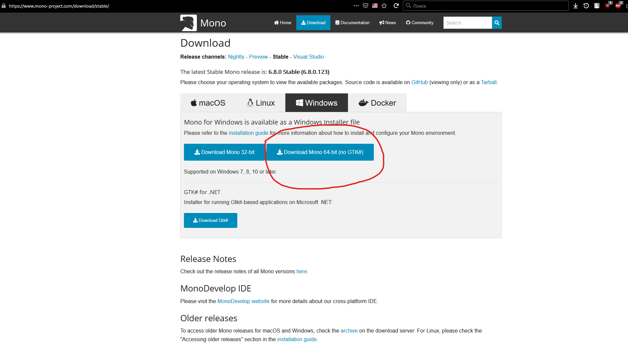Open the Home navigation item
This screenshot has height=364, width=628.
283,23
